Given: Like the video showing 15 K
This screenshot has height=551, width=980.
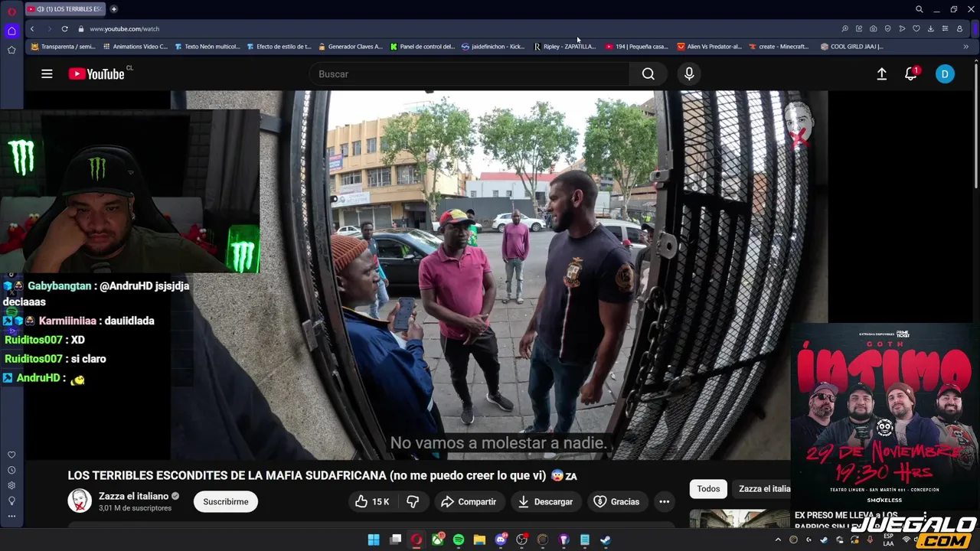Looking at the screenshot, I should pos(372,501).
